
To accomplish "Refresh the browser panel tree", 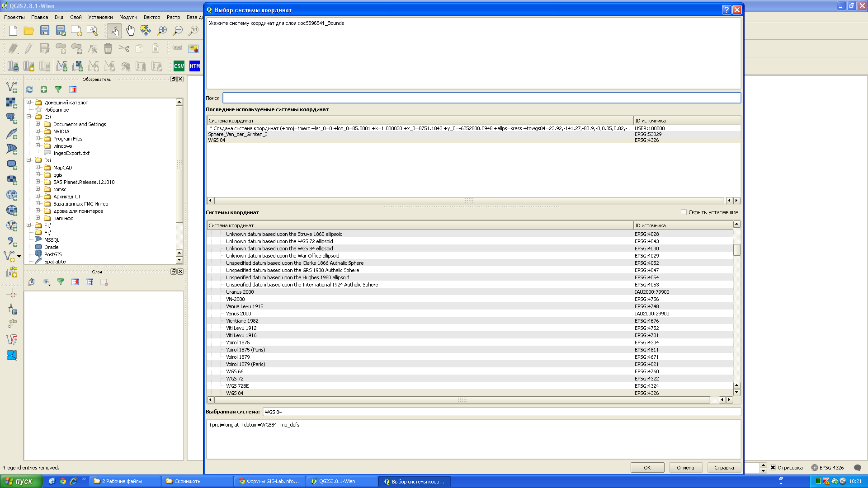I will tap(29, 89).
